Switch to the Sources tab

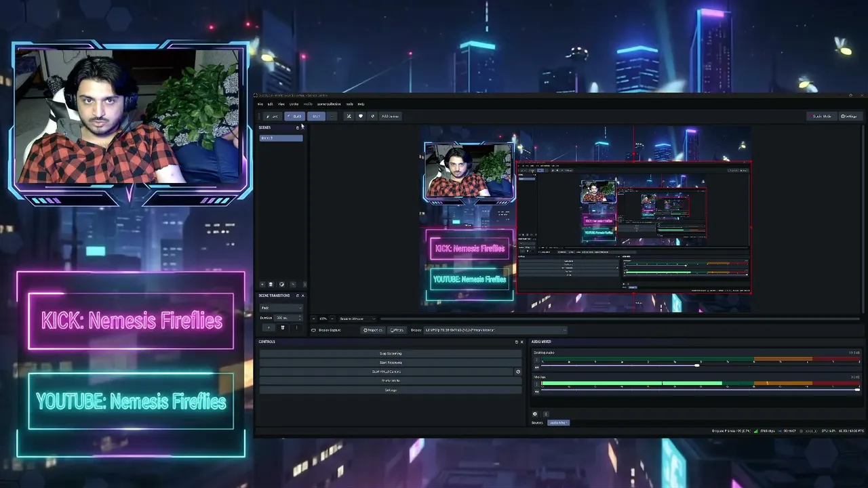537,423
